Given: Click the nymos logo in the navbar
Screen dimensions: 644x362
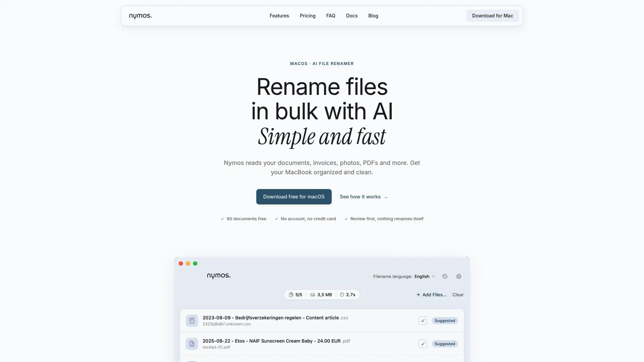Looking at the screenshot, I should click(140, 16).
